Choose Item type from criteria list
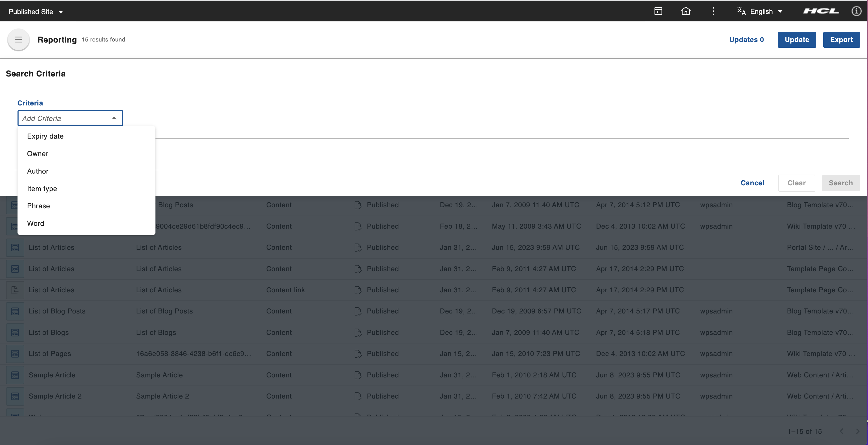Viewport: 868px width, 445px height. coord(42,189)
